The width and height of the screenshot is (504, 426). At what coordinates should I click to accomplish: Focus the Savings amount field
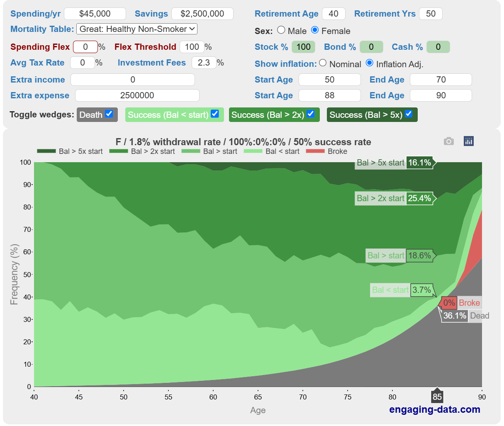point(202,14)
